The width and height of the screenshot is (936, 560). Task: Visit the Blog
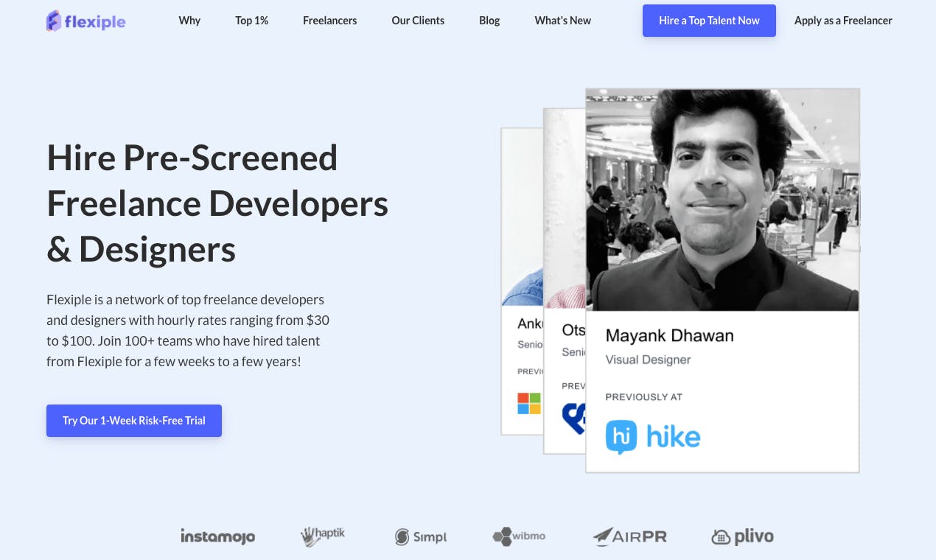tap(489, 21)
